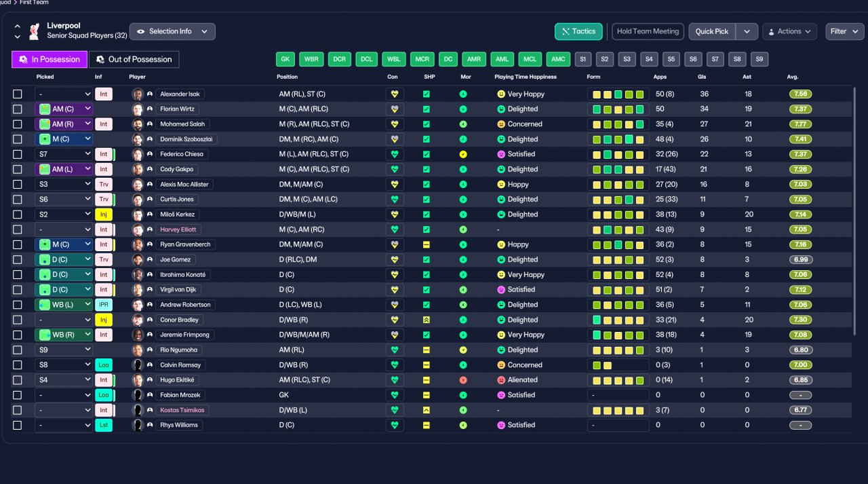Expand the Filter dropdown

click(x=844, y=31)
